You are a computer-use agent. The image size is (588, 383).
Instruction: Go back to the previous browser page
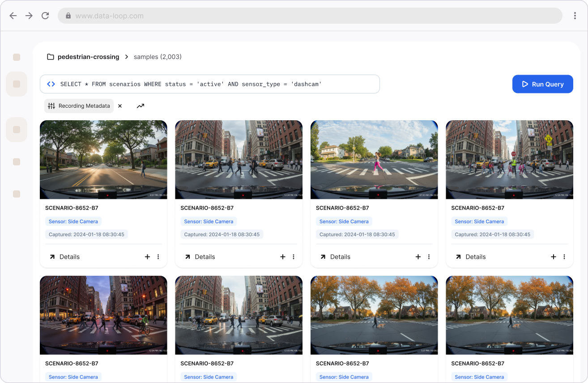[x=13, y=16]
